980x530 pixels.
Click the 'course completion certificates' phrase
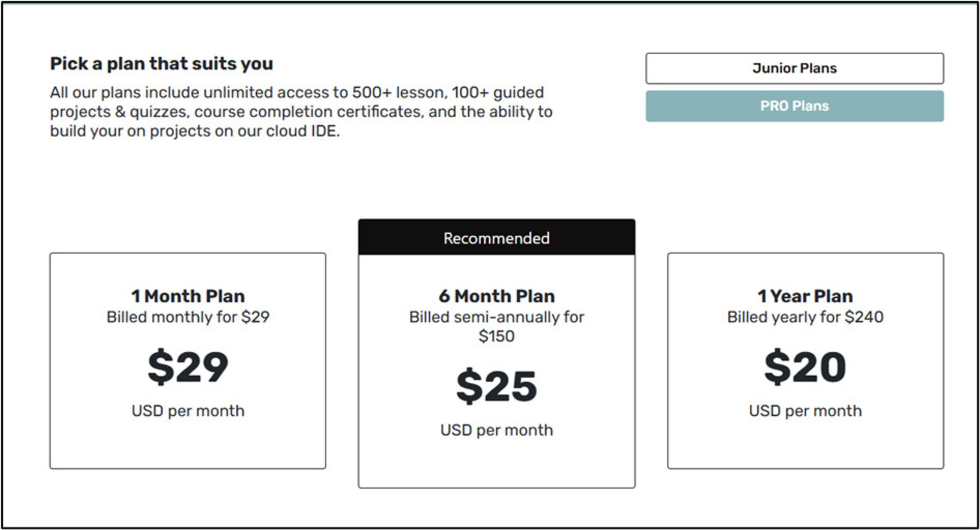coord(308,112)
